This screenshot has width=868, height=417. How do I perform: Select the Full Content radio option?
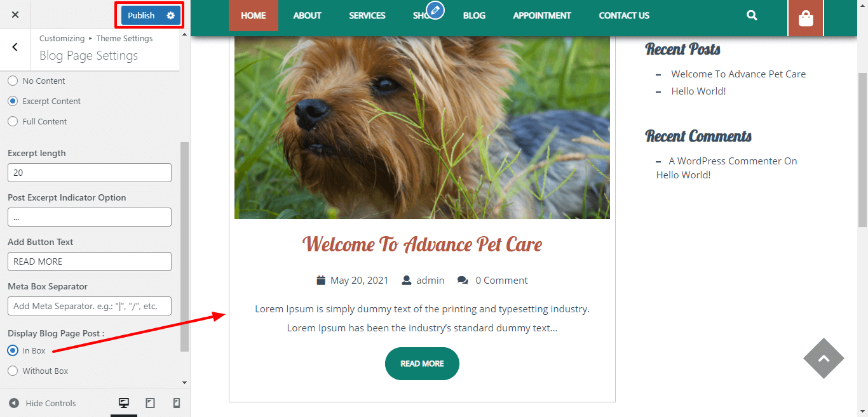tap(13, 121)
